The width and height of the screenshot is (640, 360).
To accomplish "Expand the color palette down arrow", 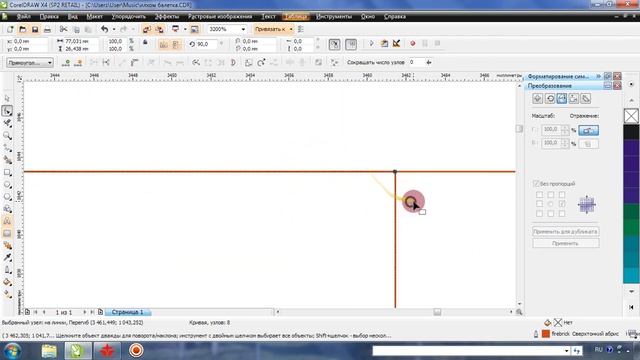I will (631, 291).
